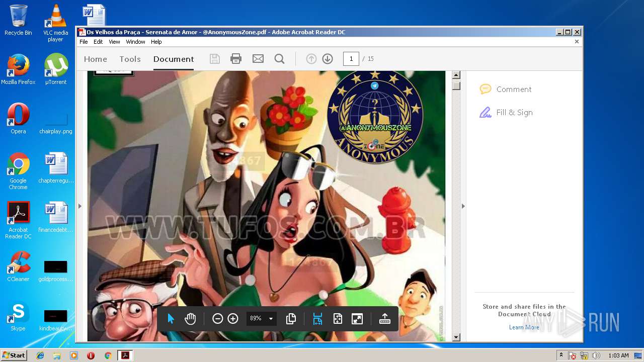Fit one full page icon

(338, 319)
